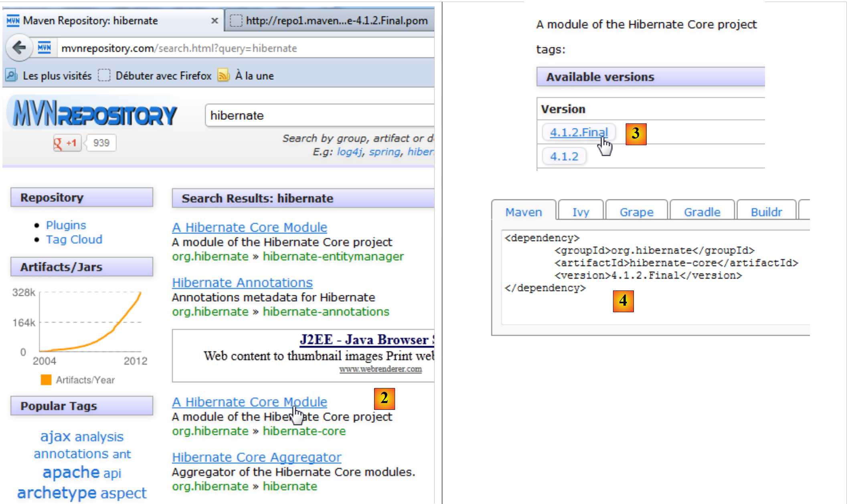This screenshot has height=504, width=850.
Task: Click the À la une RSS feed icon
Action: click(x=223, y=75)
